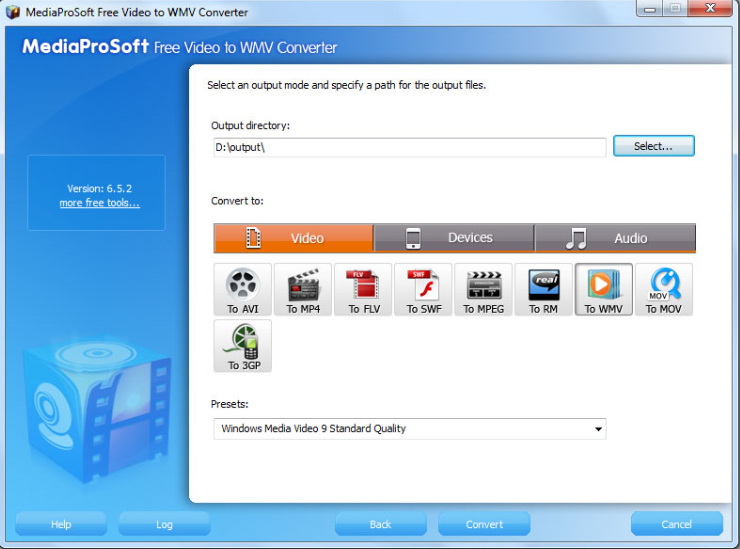Click the Presets: label
The width and height of the screenshot is (740, 549).
(230, 404)
